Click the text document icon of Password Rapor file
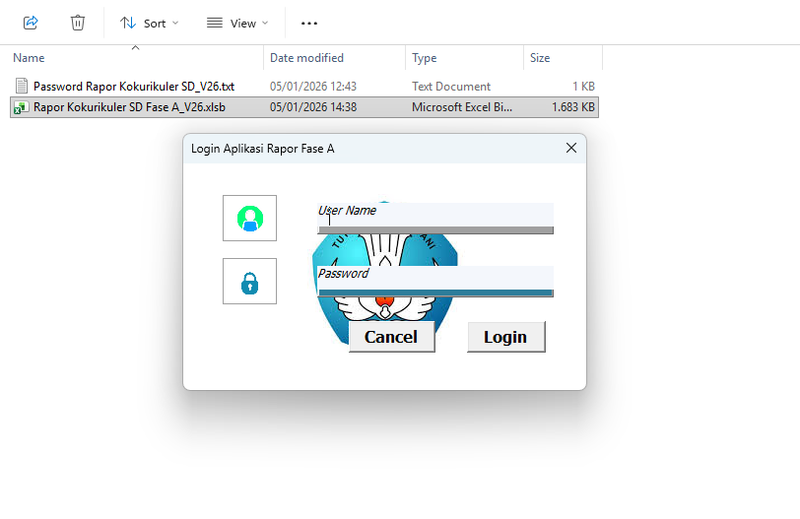 [x=21, y=86]
